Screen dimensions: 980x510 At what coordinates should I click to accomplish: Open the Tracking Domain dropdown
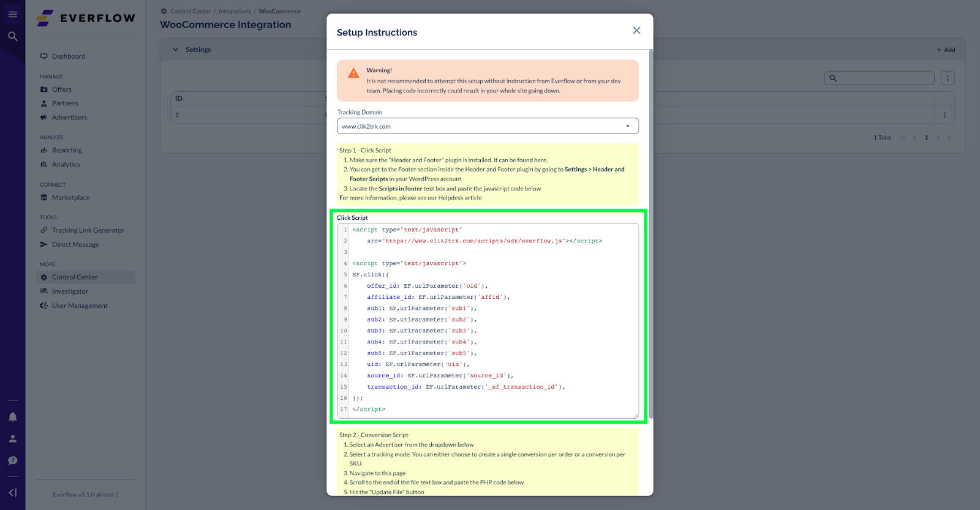(488, 126)
